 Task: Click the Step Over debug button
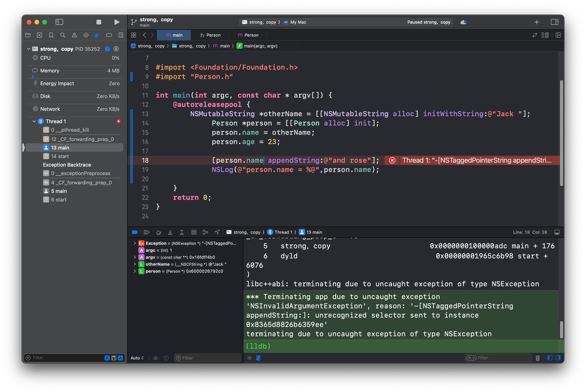point(158,232)
